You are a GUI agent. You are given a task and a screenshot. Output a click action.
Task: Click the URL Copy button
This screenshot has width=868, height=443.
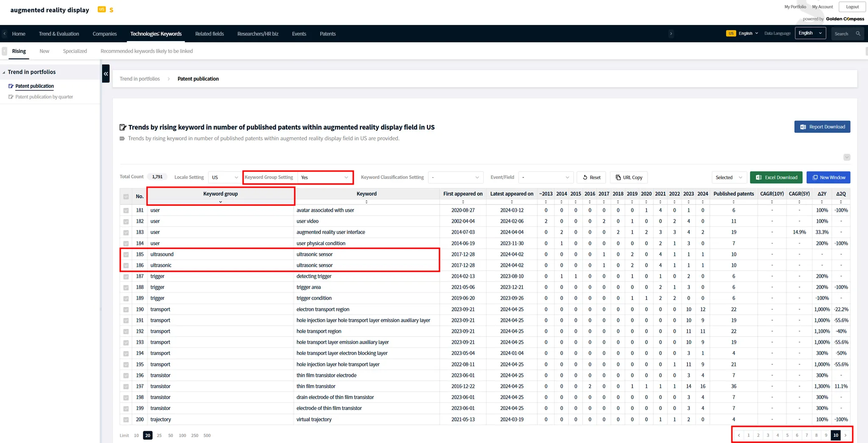(x=629, y=177)
